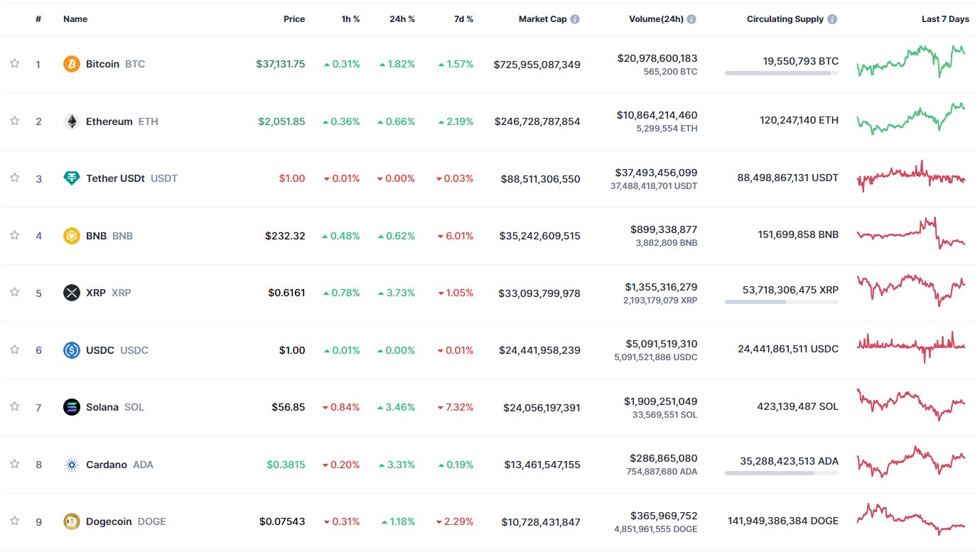This screenshot has height=552, width=980.
Task: Click the Solana logo icon
Action: pos(72,407)
